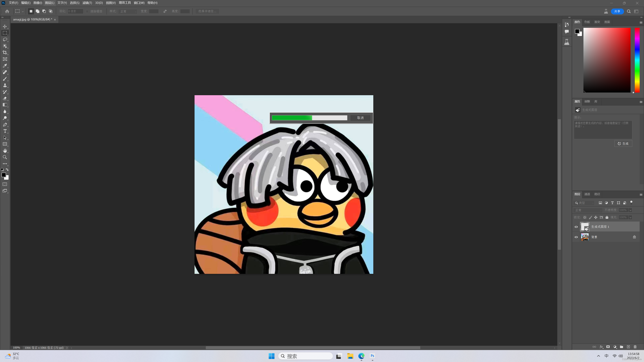The image size is (644, 362).
Task: Select the Zoom tool
Action: point(5,157)
